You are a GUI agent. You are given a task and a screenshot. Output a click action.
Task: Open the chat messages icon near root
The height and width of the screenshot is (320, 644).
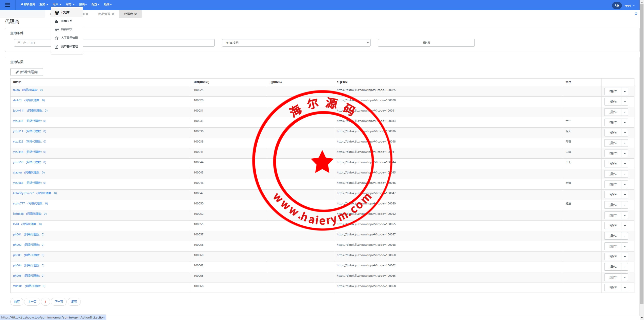coord(617,5)
